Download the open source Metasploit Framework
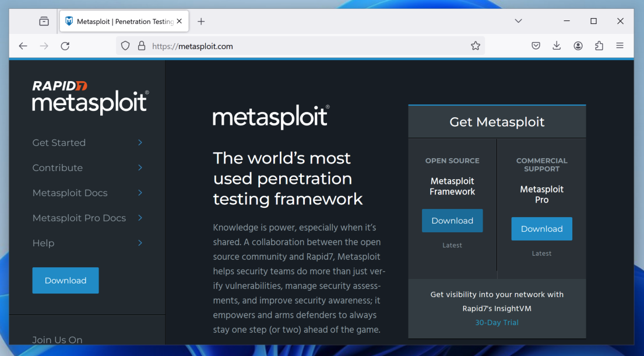Screen dimensions: 644x356 [452, 221]
